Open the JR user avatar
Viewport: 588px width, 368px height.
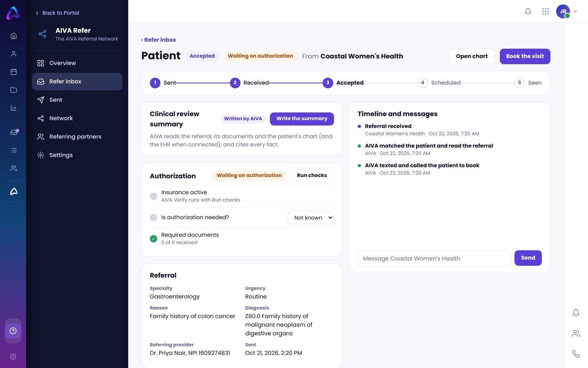pyautogui.click(x=563, y=11)
